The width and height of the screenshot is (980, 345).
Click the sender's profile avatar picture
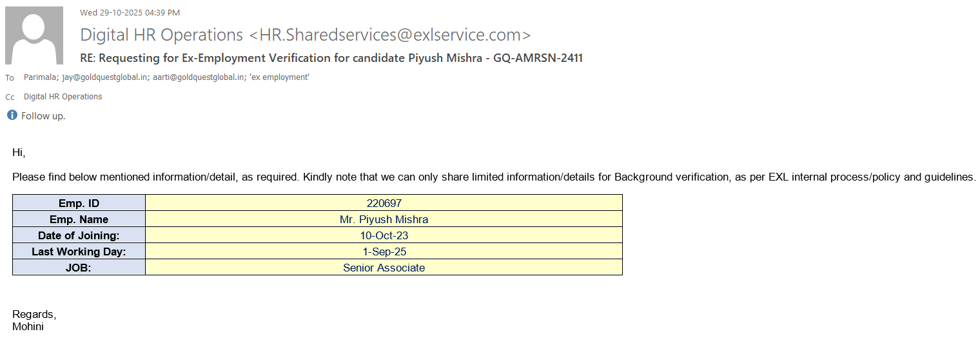click(34, 35)
